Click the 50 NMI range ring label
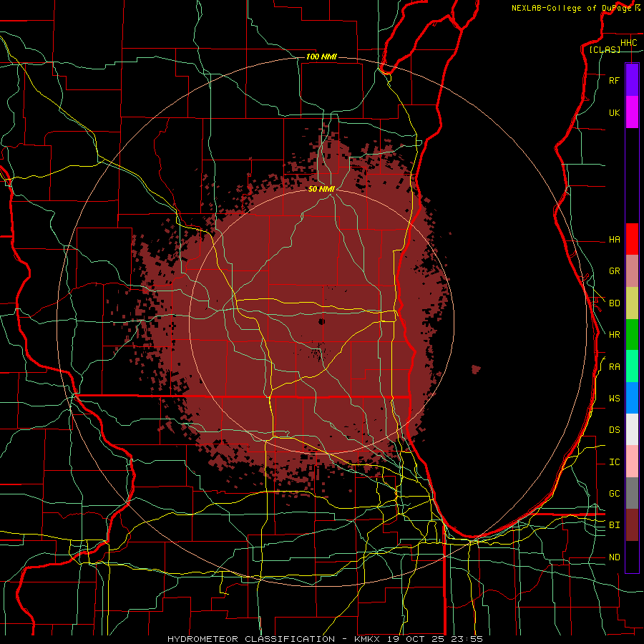Image resolution: width=644 pixels, height=644 pixels. pyautogui.click(x=321, y=189)
